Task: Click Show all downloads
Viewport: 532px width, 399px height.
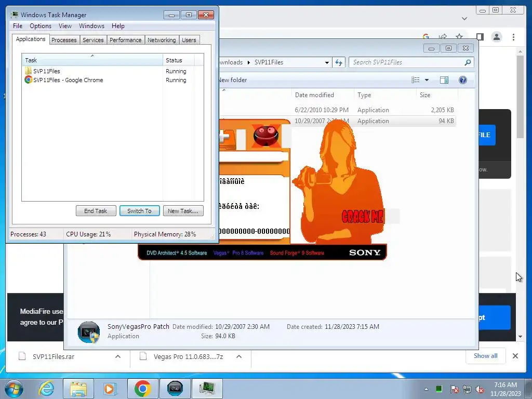Action: point(486,356)
